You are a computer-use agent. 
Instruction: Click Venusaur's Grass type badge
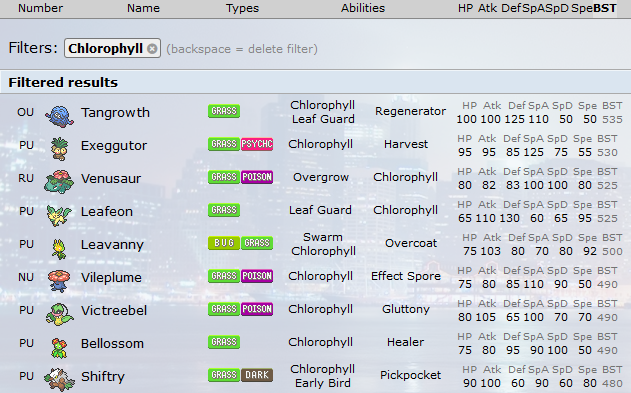224,177
